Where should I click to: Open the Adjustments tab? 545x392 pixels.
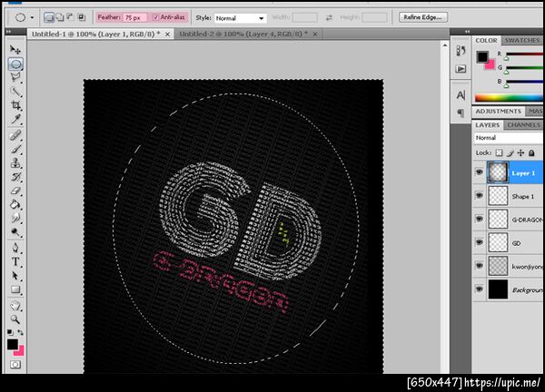(x=498, y=111)
